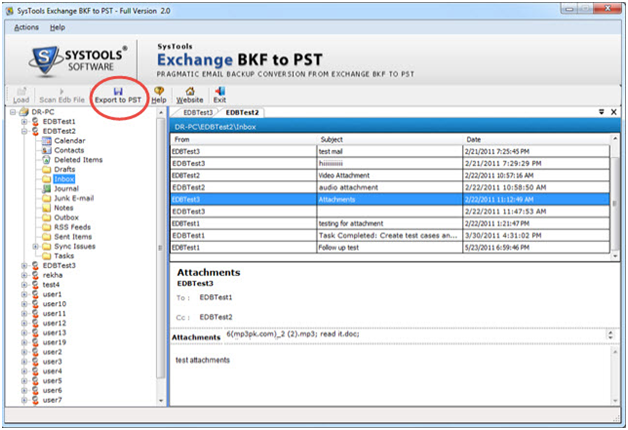Expand the test4 mailbox node
The height and width of the screenshot is (430, 628).
tap(24, 285)
